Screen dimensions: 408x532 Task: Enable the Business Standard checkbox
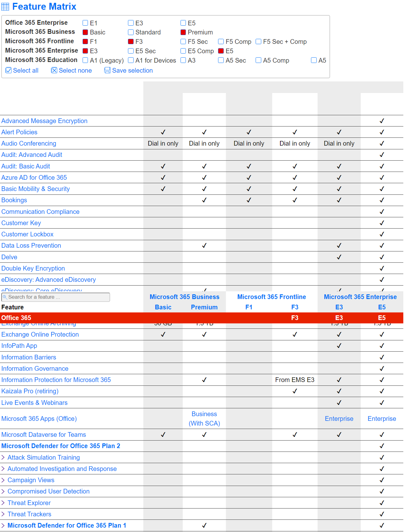pos(131,32)
